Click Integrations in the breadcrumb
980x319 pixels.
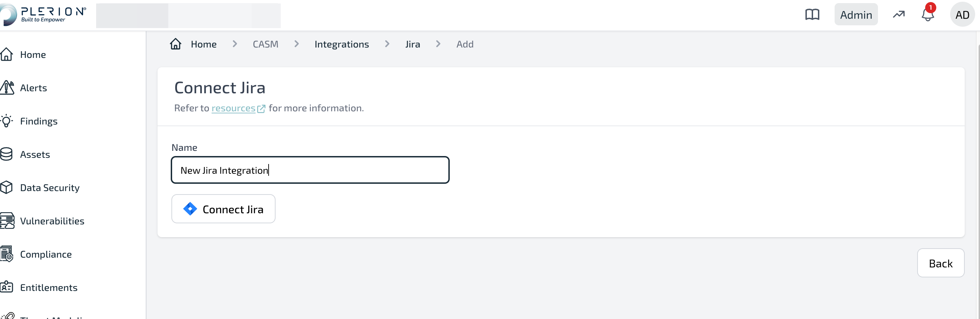[x=341, y=44]
